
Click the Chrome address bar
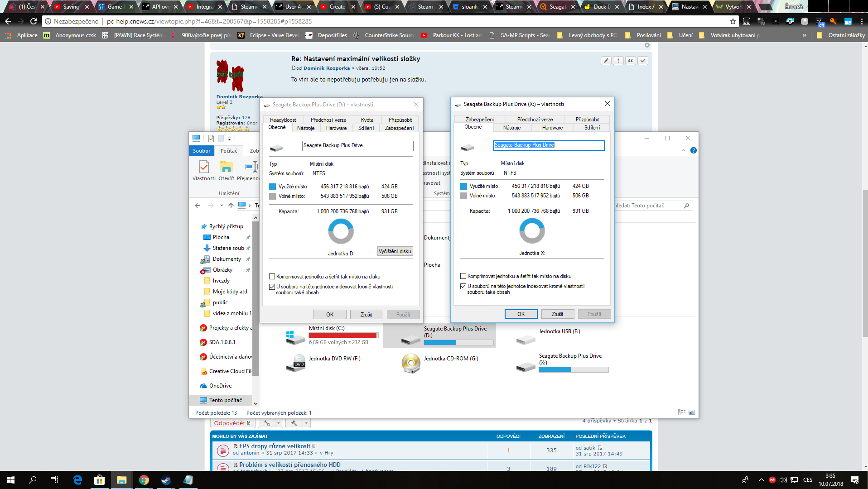click(x=390, y=21)
